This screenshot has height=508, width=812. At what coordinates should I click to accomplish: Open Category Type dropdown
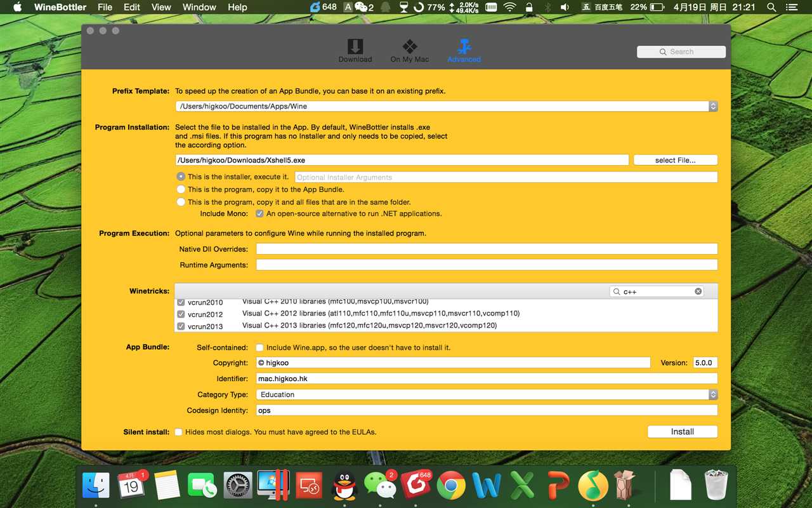point(487,394)
